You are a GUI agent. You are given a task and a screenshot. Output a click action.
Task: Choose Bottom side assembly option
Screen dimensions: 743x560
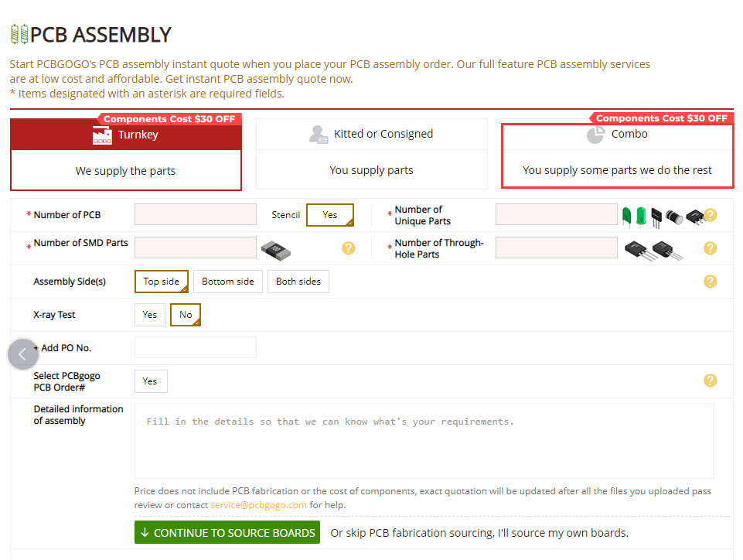228,282
